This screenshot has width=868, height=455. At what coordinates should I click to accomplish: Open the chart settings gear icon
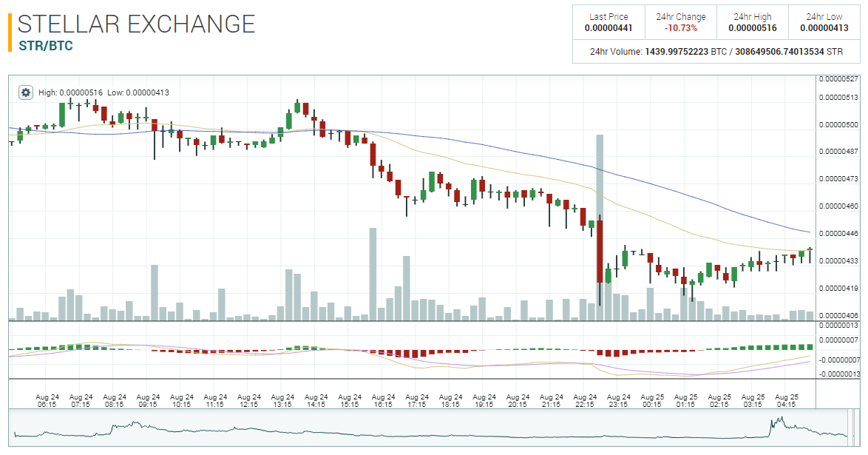coord(25,92)
